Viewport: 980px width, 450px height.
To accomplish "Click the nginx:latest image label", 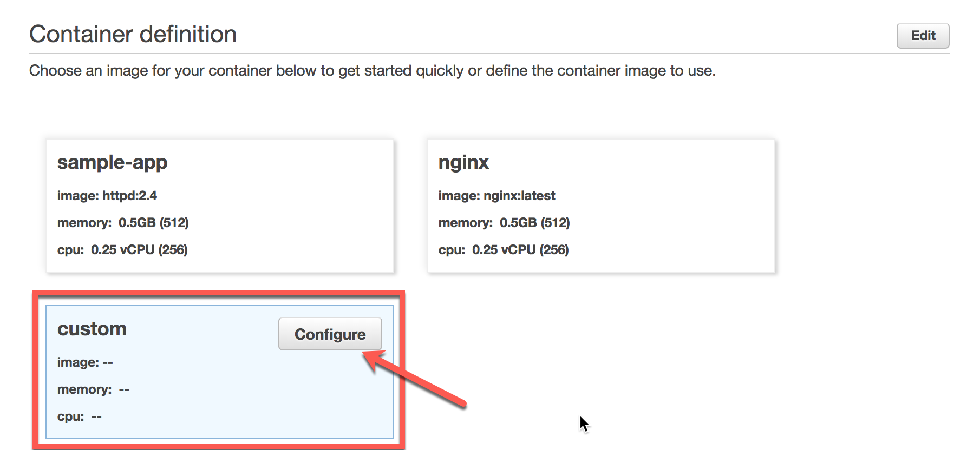I will pos(520,196).
